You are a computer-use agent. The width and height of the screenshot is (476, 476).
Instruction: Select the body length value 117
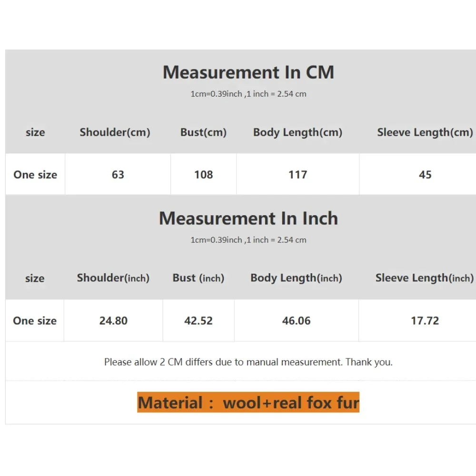pos(297,175)
